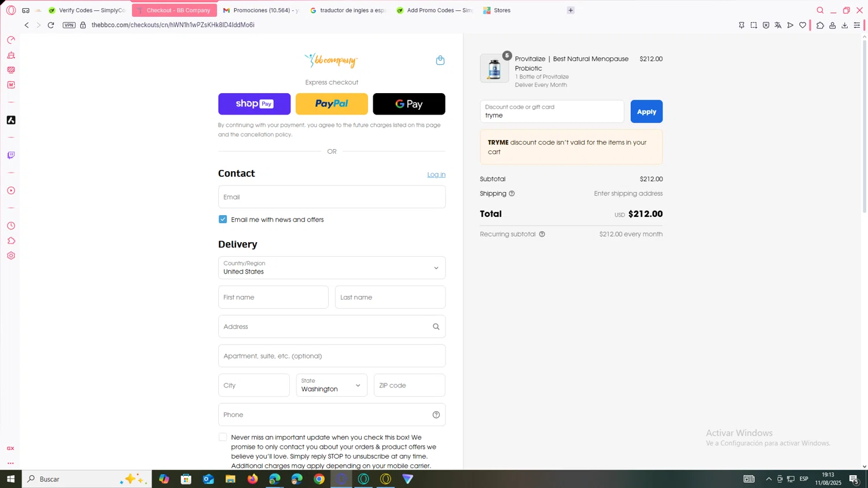The width and height of the screenshot is (868, 488).
Task: Click the shipping help question icon
Action: pyautogui.click(x=512, y=194)
